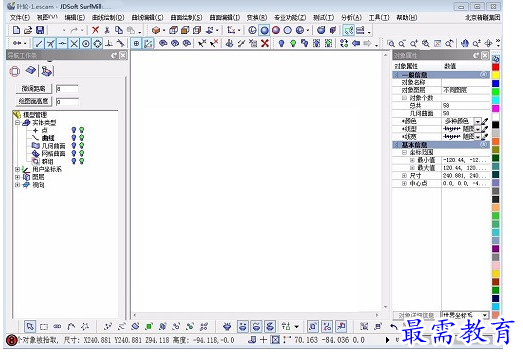523x363 pixels.
Task: Open the 线型 property dropdown
Action: tap(478, 129)
